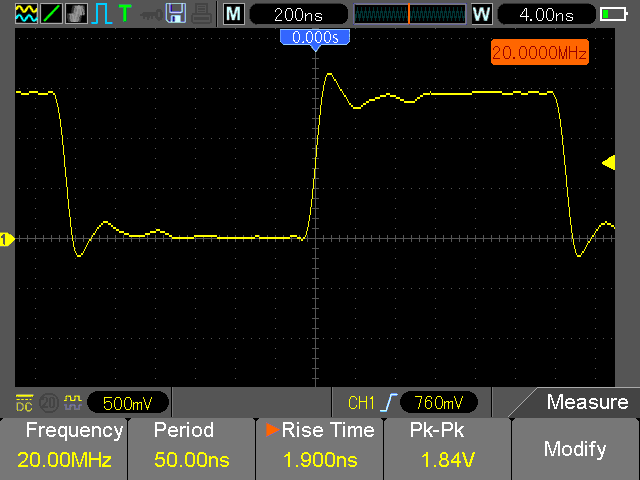The image size is (640, 480).
Task: Click the yellow trigger level arrow
Action: (609, 162)
